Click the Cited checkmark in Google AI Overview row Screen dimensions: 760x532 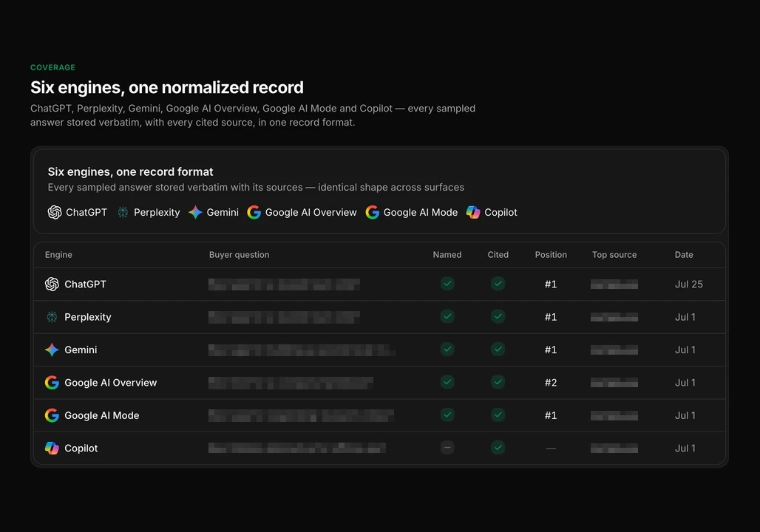pos(498,382)
